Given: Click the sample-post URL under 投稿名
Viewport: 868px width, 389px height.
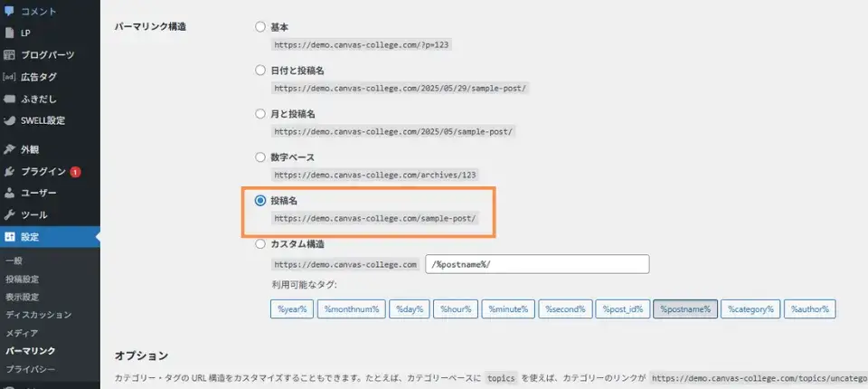Looking at the screenshot, I should 374,218.
